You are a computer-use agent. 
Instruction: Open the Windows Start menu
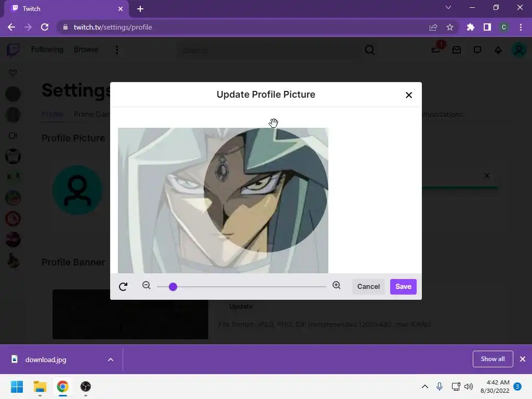pyautogui.click(x=17, y=387)
